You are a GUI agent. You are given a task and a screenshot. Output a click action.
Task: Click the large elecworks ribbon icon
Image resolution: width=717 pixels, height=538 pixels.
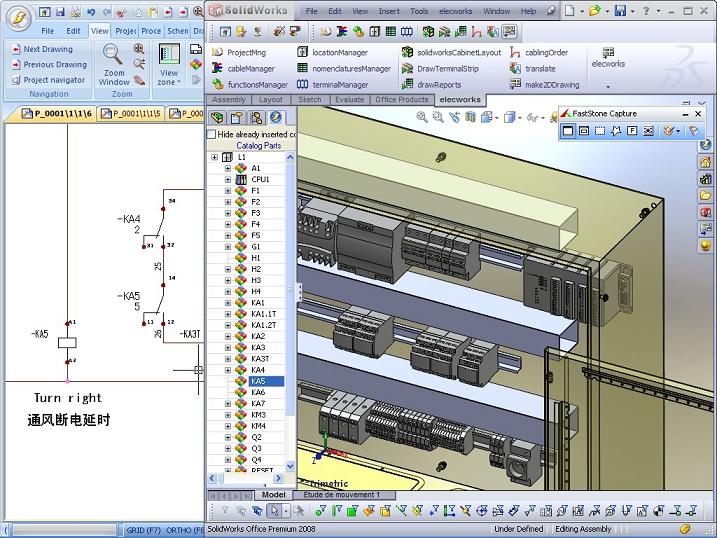(x=608, y=58)
